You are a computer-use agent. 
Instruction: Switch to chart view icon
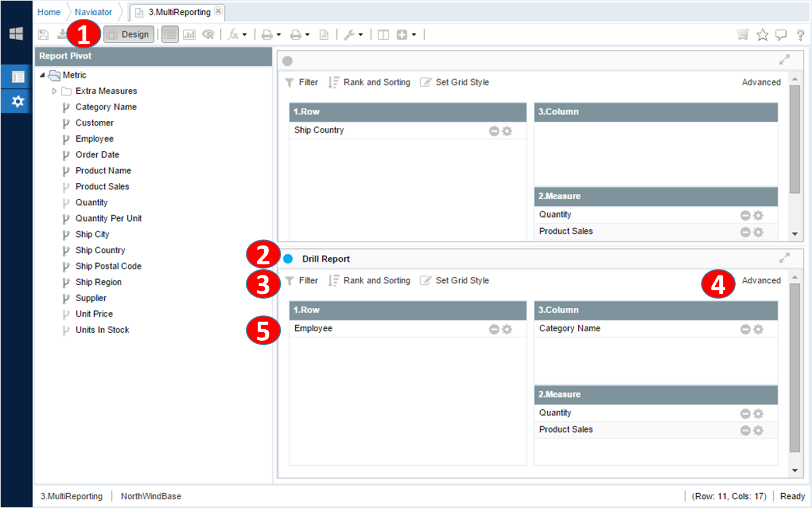(x=189, y=35)
